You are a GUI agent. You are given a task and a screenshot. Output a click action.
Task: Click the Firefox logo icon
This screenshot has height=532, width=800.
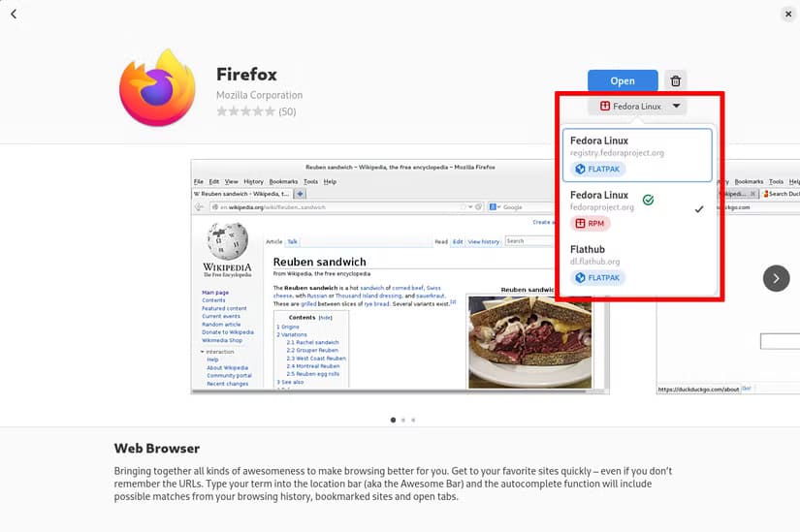157,88
